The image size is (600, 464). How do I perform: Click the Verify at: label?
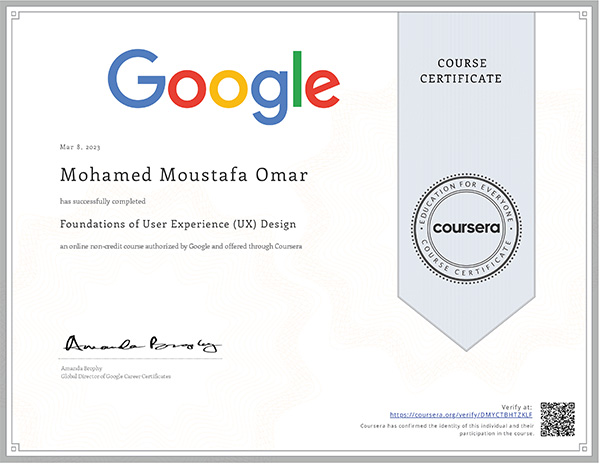[517, 407]
